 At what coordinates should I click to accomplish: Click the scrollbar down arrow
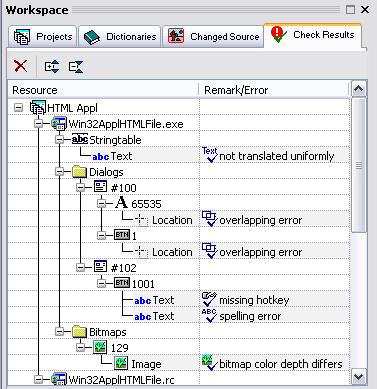coord(359,377)
